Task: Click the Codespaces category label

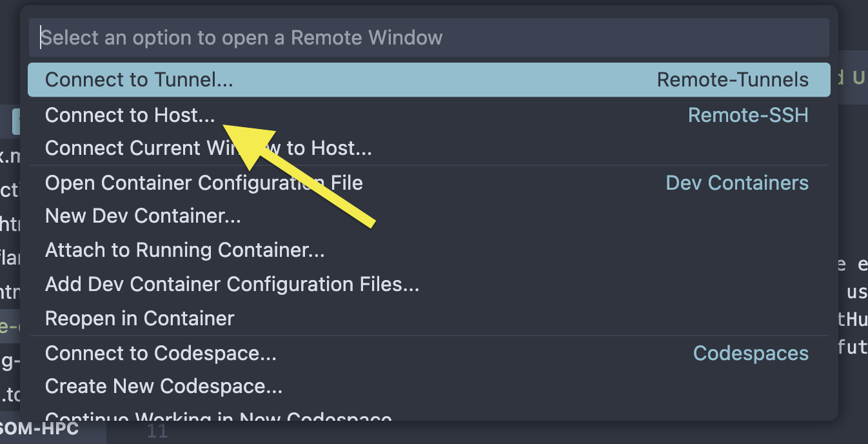Action: pyautogui.click(x=750, y=353)
